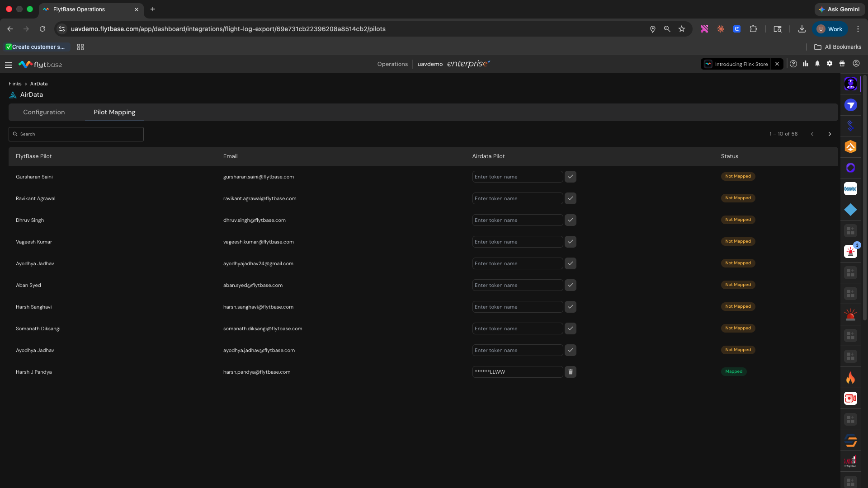
Task: Confirm token for Dhruv Singh
Action: tap(571, 220)
